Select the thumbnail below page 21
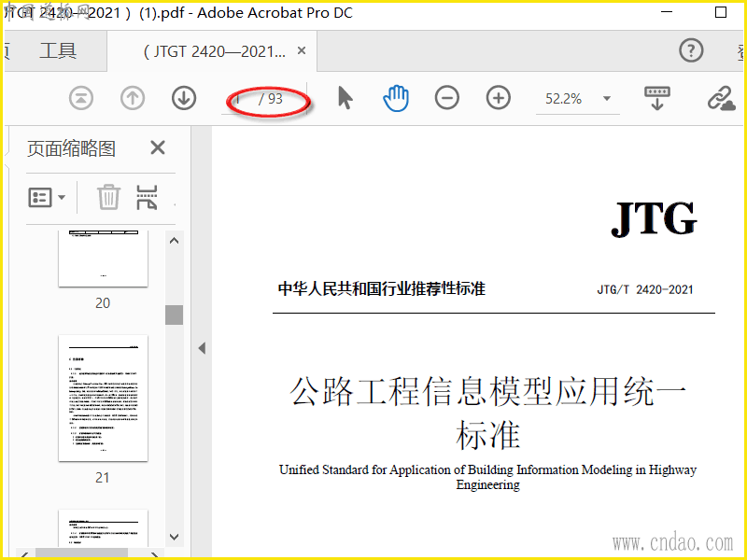The image size is (747, 560). (103, 527)
